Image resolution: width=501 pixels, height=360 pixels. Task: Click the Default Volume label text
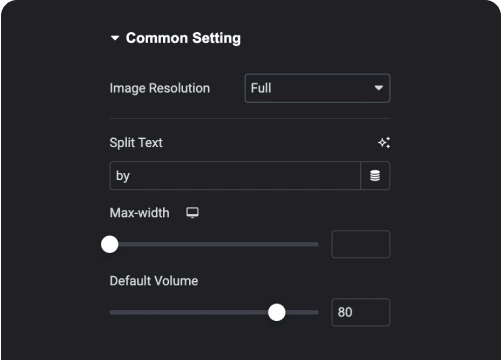tap(154, 281)
